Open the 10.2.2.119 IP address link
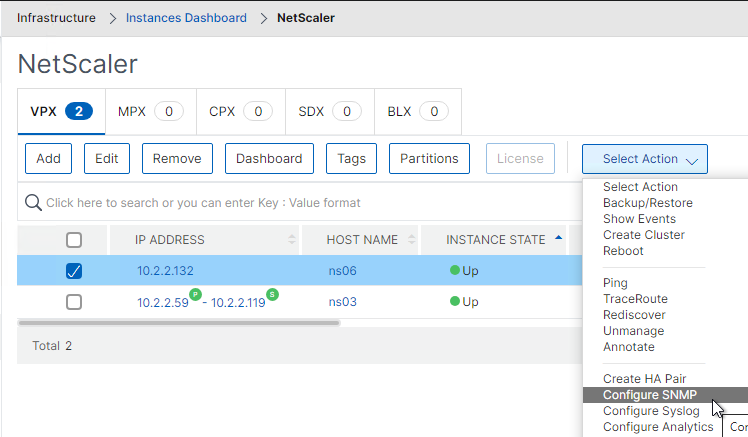 point(238,302)
